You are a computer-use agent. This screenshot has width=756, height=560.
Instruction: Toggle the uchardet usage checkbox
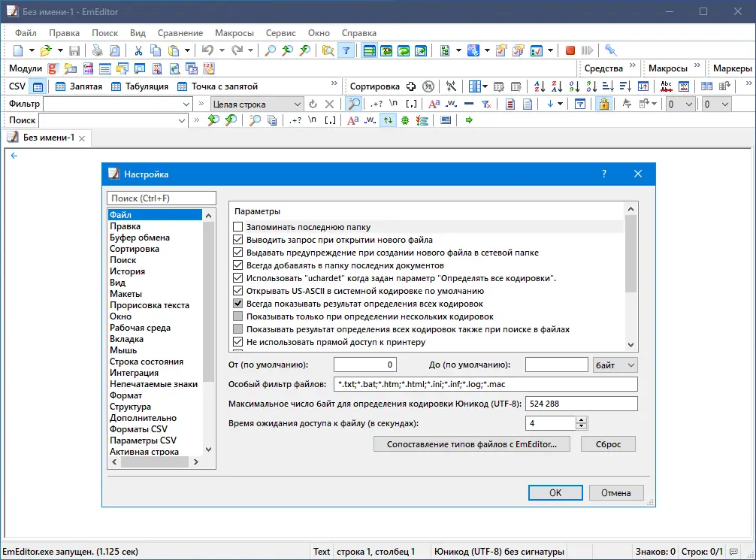[x=237, y=278]
